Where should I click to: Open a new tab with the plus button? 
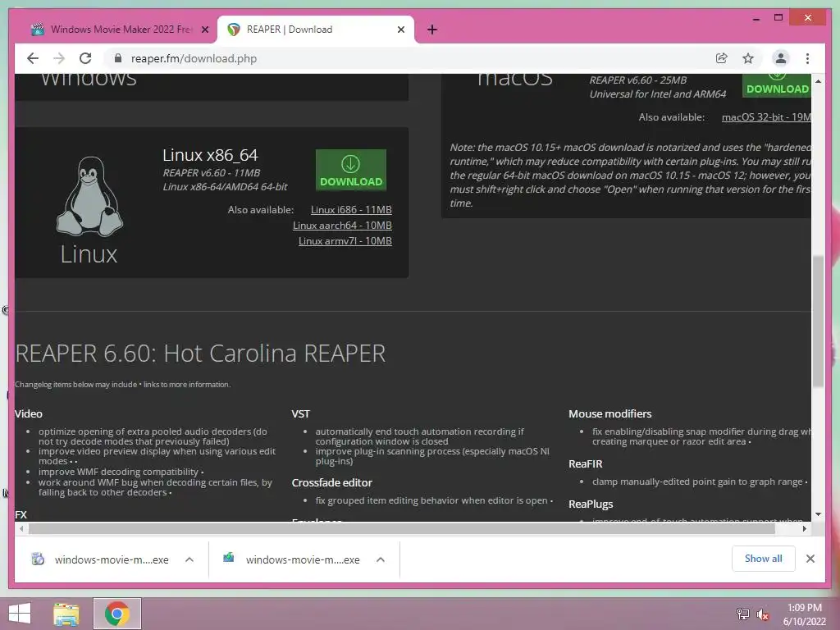(432, 30)
